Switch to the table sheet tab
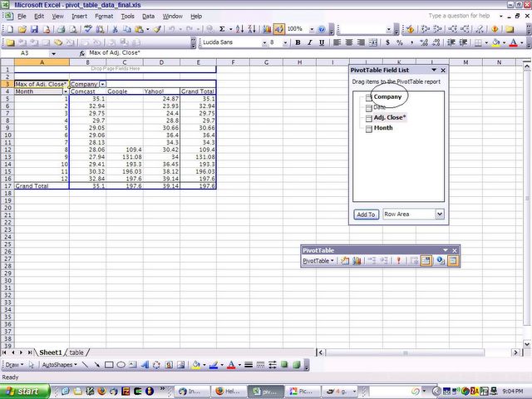 pos(76,352)
